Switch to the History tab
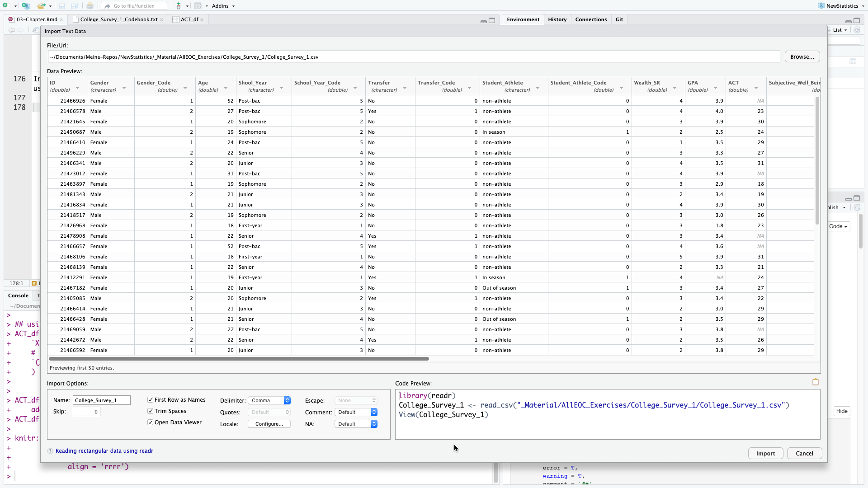Image resolution: width=868 pixels, height=488 pixels. [557, 19]
